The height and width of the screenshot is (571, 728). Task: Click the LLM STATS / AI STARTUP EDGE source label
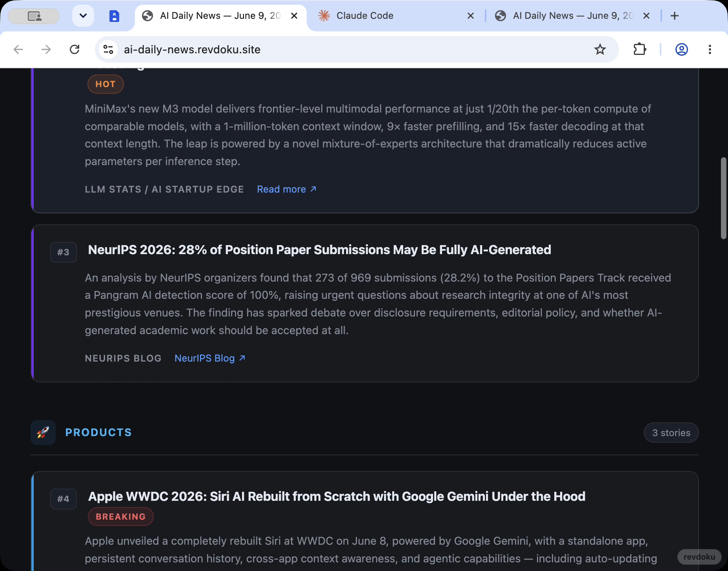164,189
